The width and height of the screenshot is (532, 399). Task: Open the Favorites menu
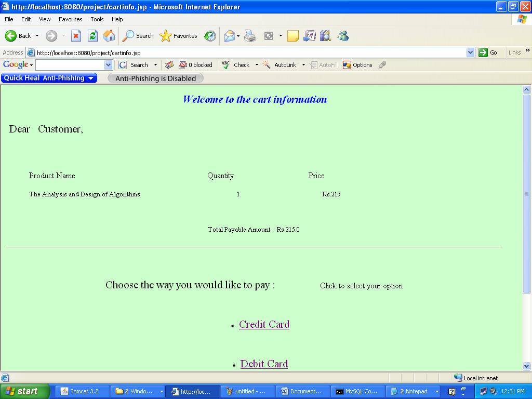[x=70, y=19]
